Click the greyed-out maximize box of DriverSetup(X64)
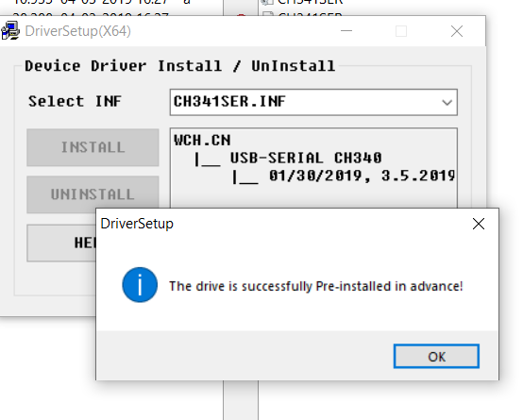Screen dimensions: 523x420 point(401,31)
